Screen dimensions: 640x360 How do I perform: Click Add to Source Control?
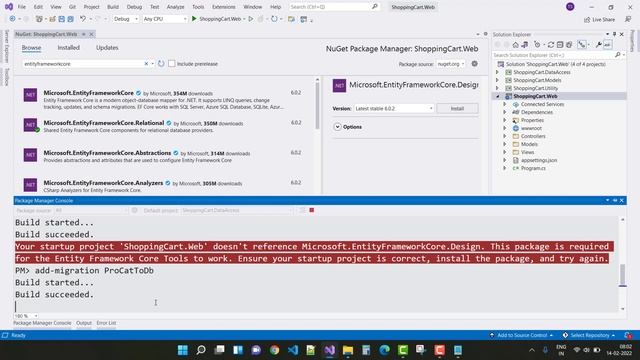coord(522,335)
